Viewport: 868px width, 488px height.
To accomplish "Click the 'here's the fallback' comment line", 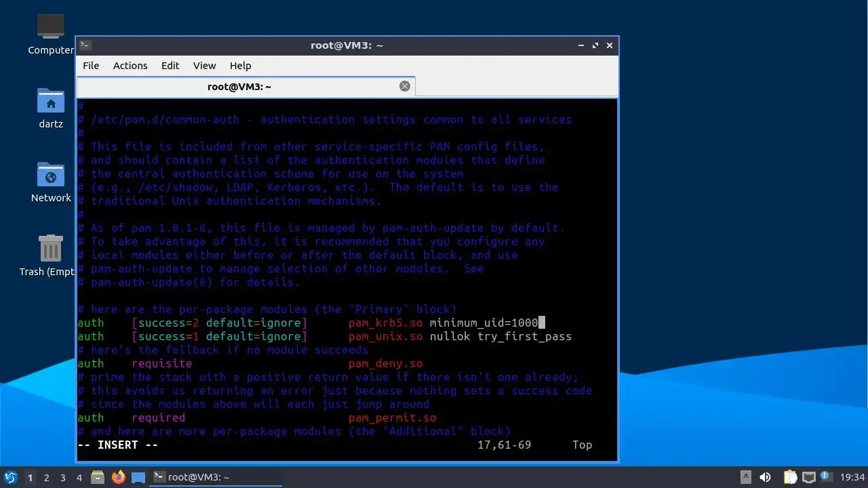I will pyautogui.click(x=223, y=350).
